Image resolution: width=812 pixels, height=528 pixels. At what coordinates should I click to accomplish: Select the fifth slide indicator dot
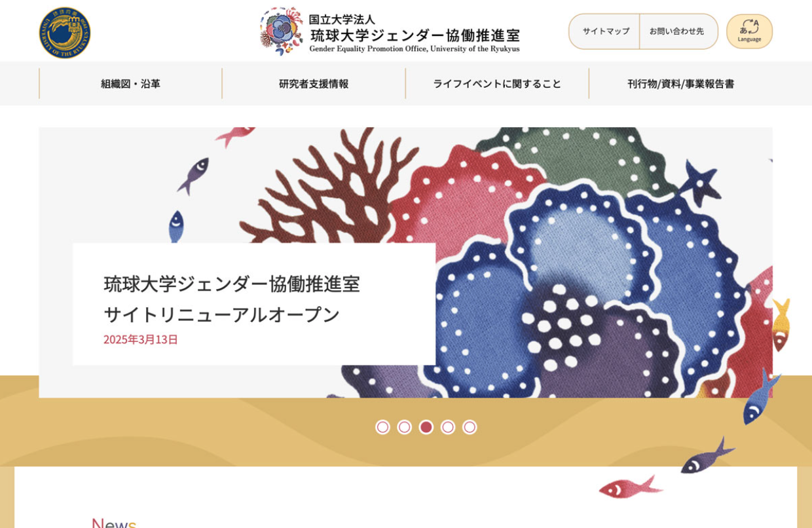click(470, 427)
